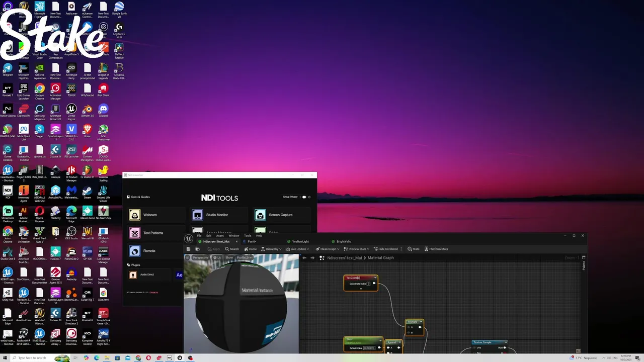This screenshot has width=644, height=362.
Task: Toggle the Group Privacy switch
Action: coord(304,197)
